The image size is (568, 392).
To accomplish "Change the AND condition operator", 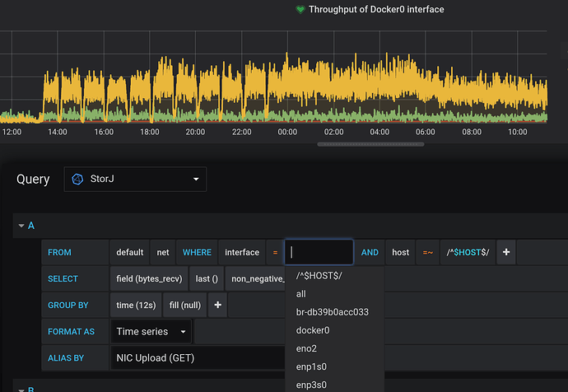I will [370, 253].
